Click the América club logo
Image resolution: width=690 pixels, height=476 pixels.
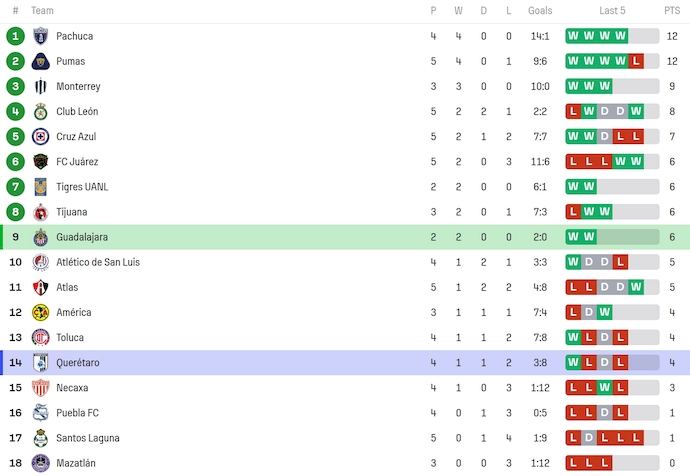pos(41,312)
